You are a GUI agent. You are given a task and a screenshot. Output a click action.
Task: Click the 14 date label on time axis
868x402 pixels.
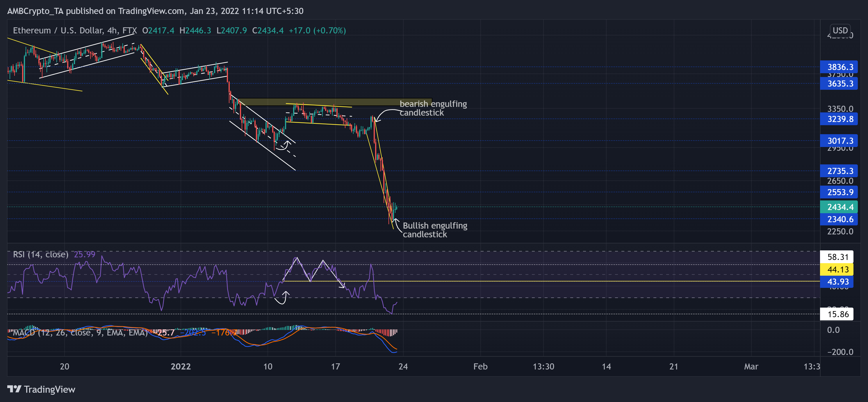click(606, 366)
